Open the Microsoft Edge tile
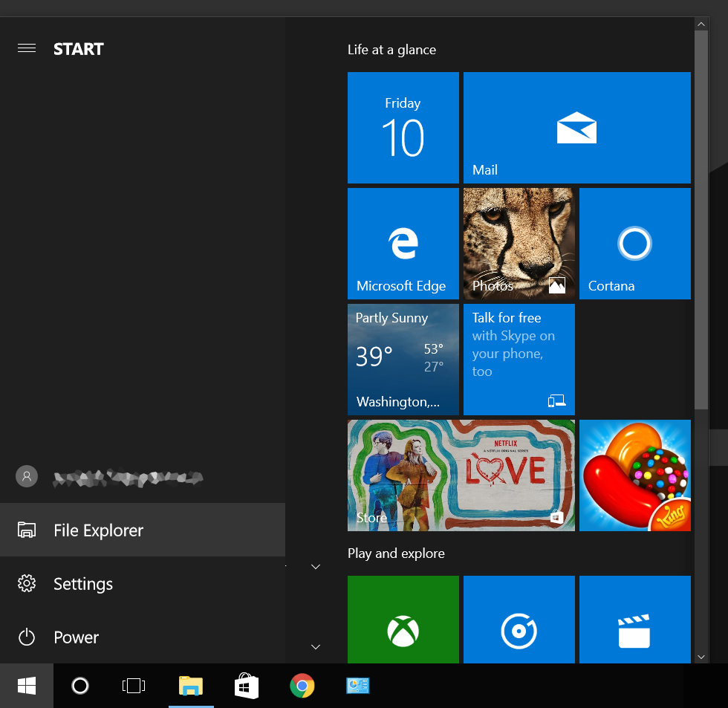Viewport: 728px width, 708px height. click(403, 243)
